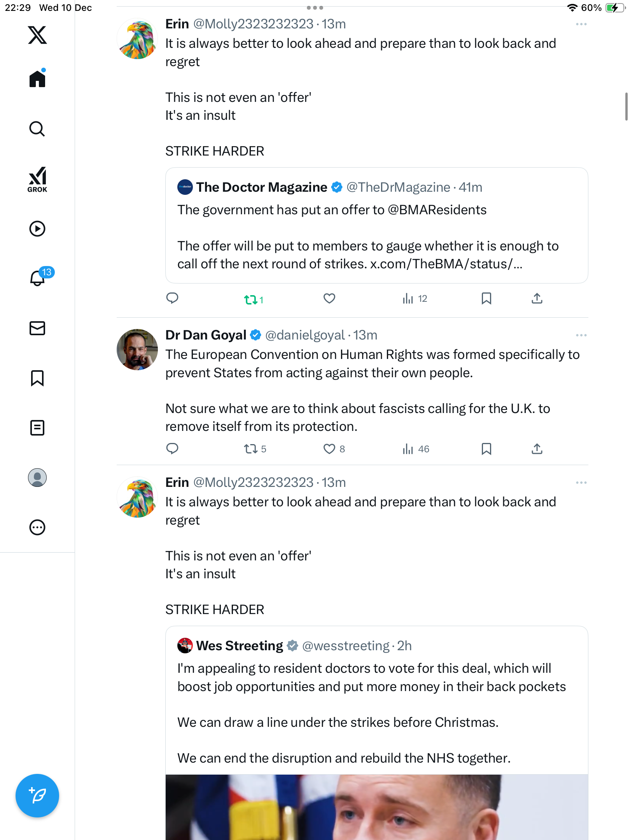Like Dr Dan Goyal's post
This screenshot has height=840, width=630.
click(329, 449)
